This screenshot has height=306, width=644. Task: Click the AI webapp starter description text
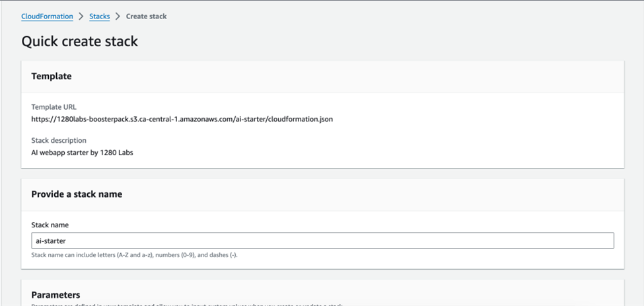82,153
